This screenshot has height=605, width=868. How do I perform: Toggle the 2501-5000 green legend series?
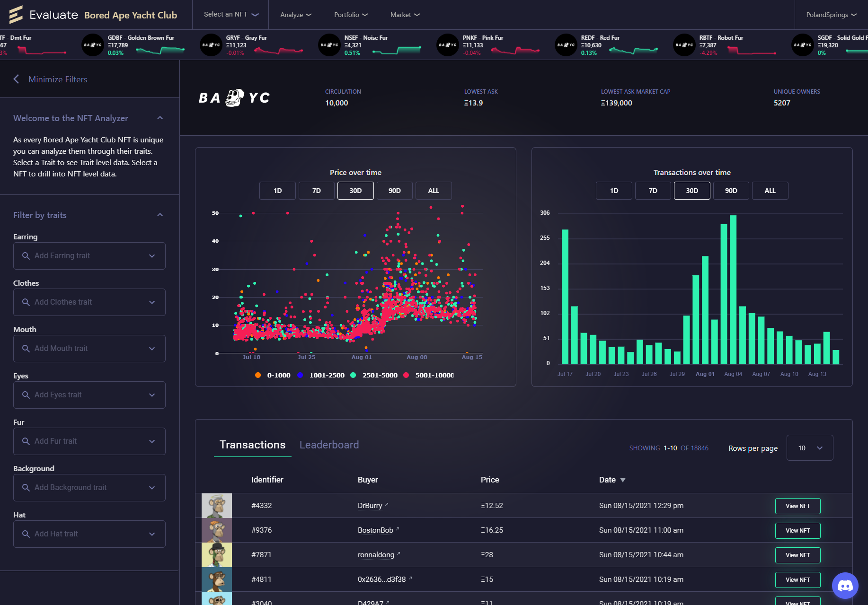374,375
